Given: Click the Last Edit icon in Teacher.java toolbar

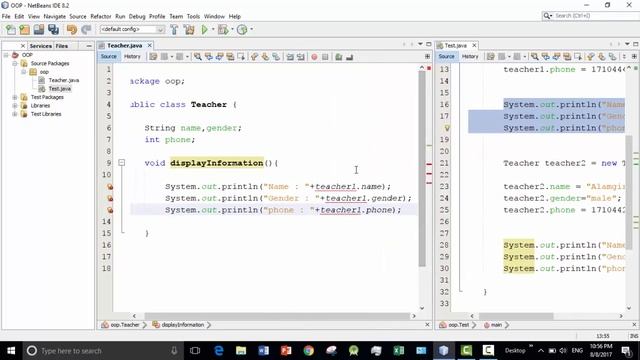Looking at the screenshot, I should pos(153,57).
